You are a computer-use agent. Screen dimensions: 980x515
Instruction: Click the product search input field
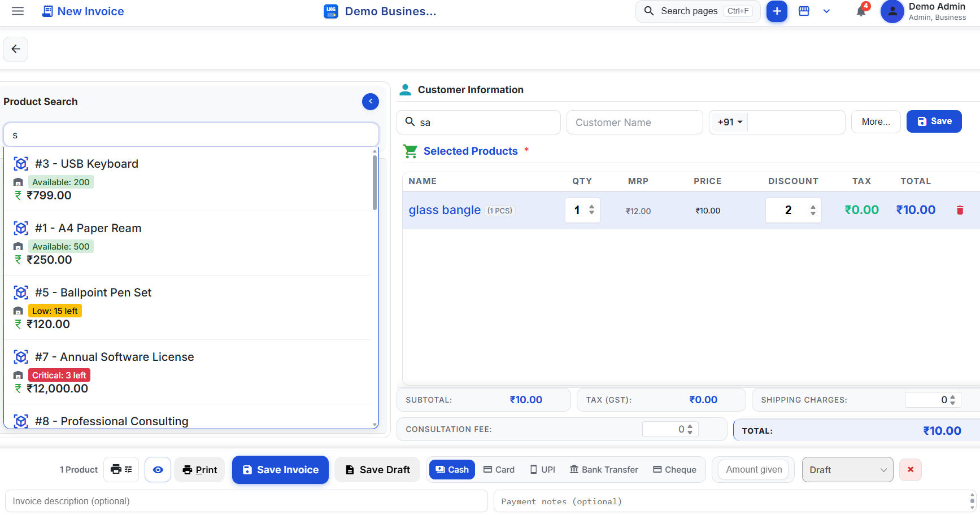pos(191,135)
